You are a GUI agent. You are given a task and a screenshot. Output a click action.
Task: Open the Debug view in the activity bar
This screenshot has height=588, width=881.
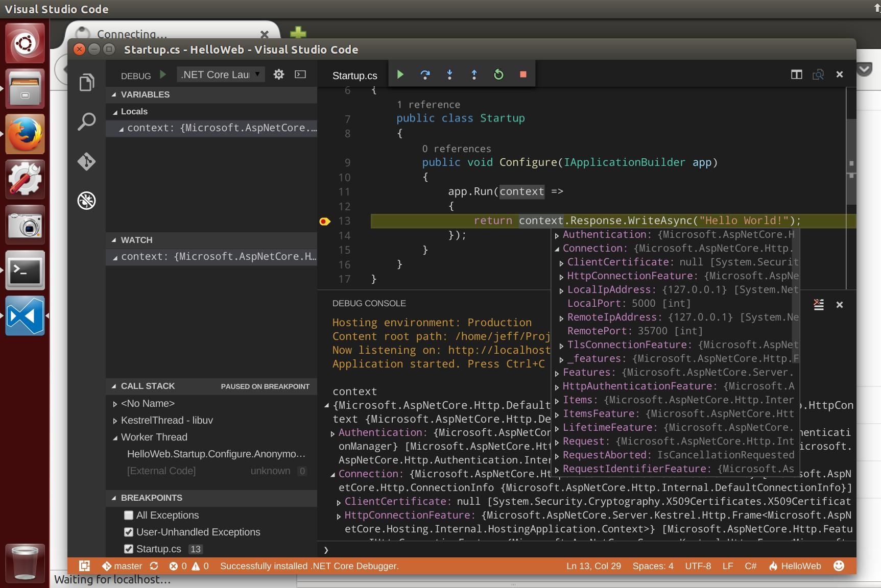pyautogui.click(x=87, y=201)
